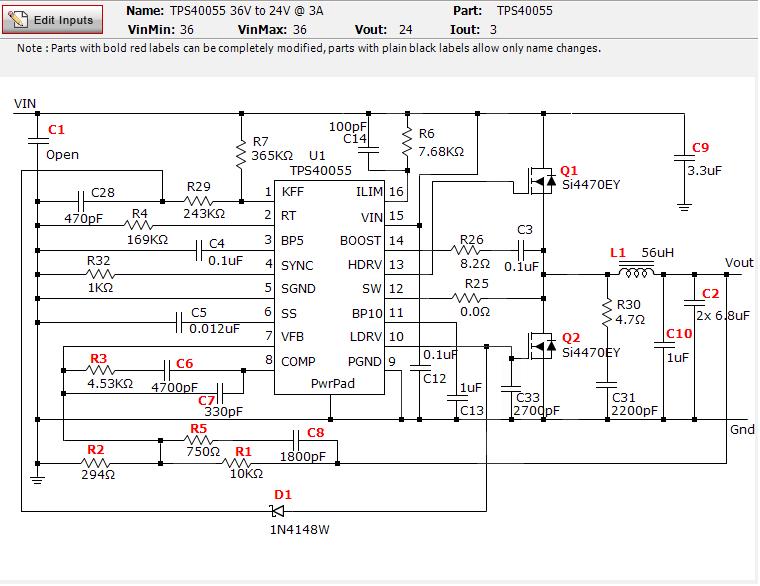Click the R26 resistor symbol

[465, 250]
